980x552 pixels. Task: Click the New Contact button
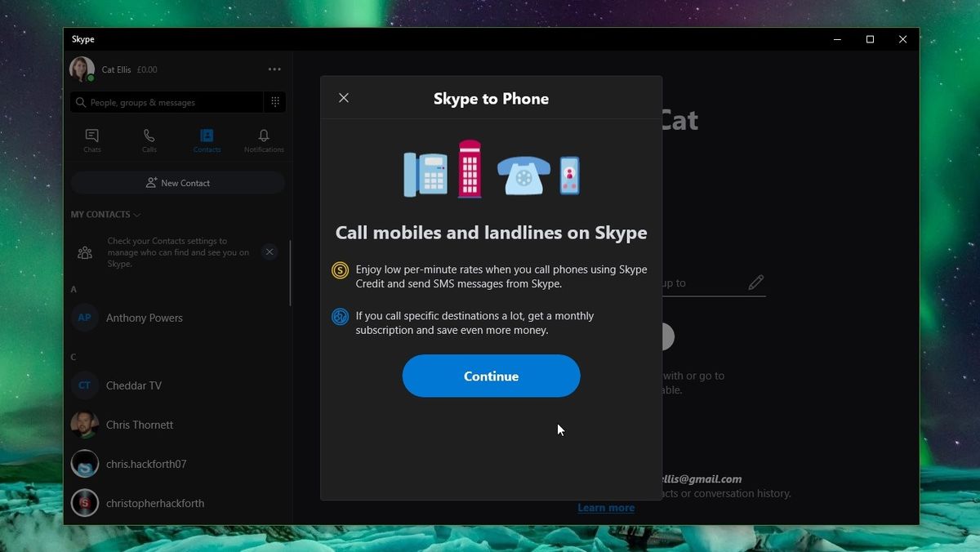point(177,182)
